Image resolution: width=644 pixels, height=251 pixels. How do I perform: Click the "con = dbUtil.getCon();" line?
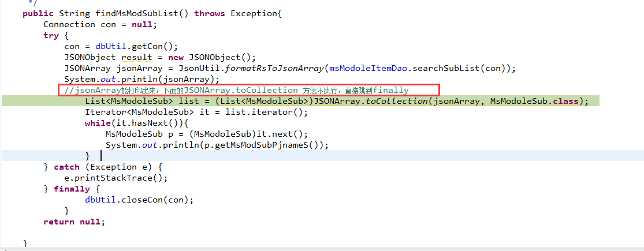coord(121,46)
